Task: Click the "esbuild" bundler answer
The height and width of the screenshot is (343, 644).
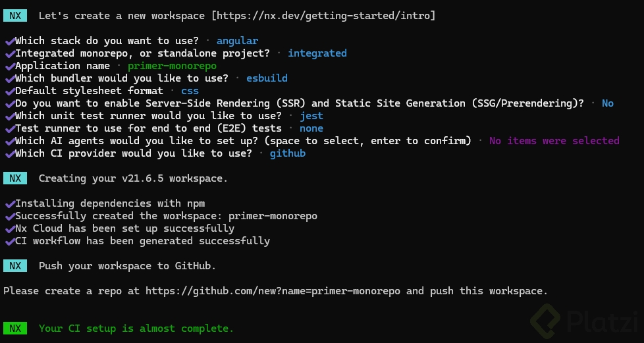Action: point(267,78)
